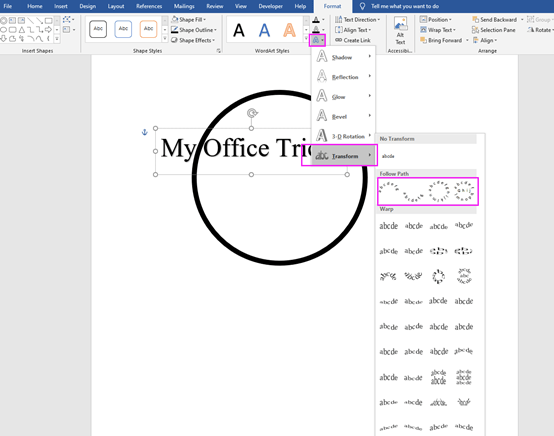This screenshot has width=554, height=436.
Task: Click the rotation handle above the text box
Action: (252, 113)
